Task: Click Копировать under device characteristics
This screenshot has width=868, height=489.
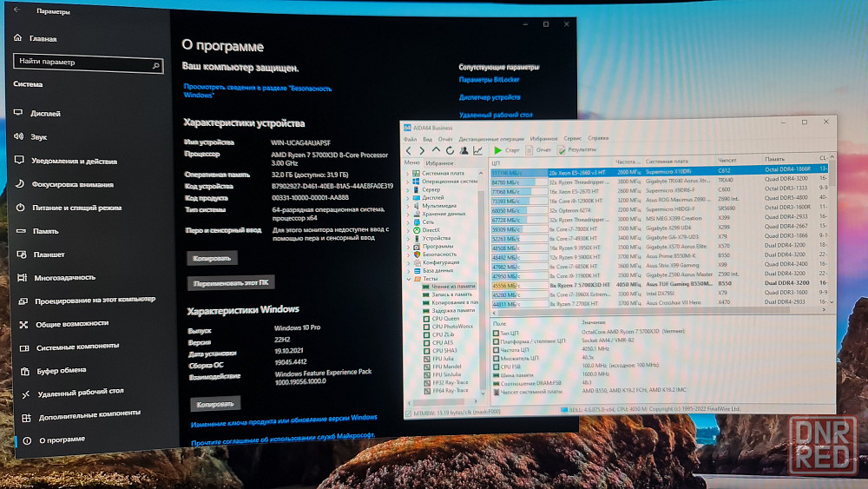Action: tap(212, 258)
